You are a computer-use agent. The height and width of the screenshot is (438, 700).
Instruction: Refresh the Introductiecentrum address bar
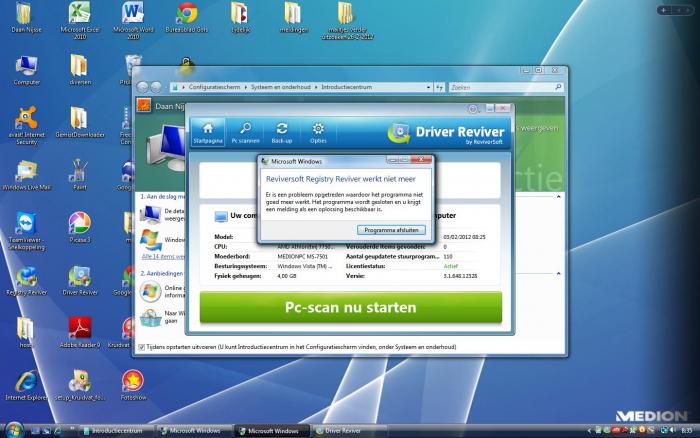440,87
